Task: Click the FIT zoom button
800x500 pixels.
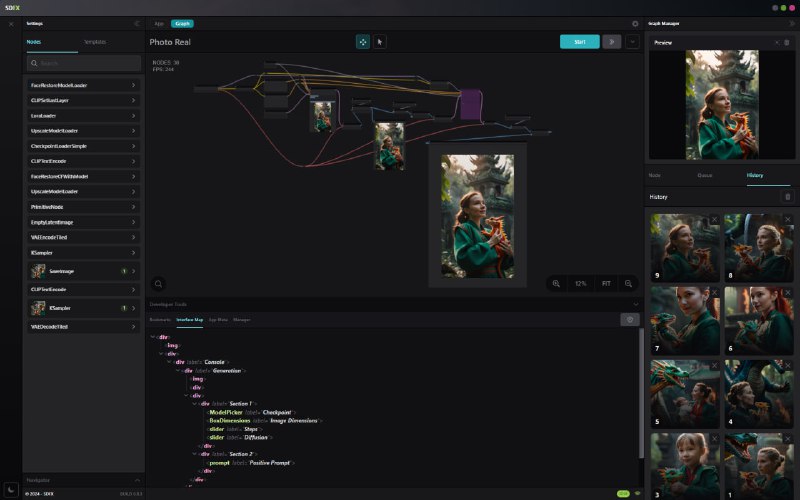Action: 606,284
